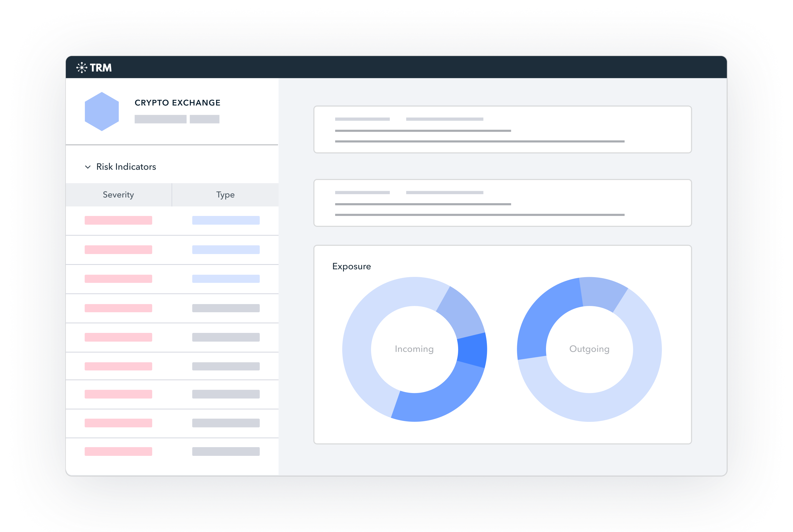Click the Outgoing donut chart center
Viewport: 793px width, 532px height.
click(590, 349)
